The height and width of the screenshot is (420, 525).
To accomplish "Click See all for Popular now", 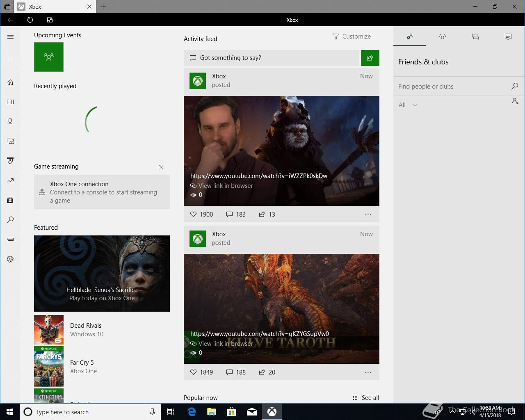I will tap(366, 398).
